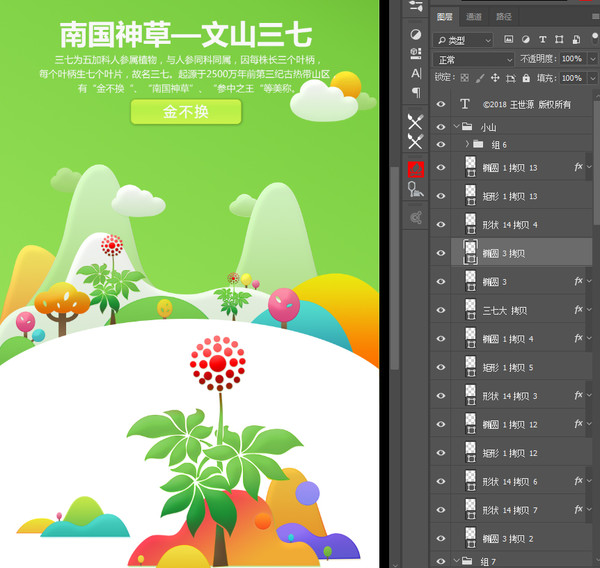The image size is (600, 568).
Task: Open the 正常 blend mode dropdown
Action: [473, 60]
